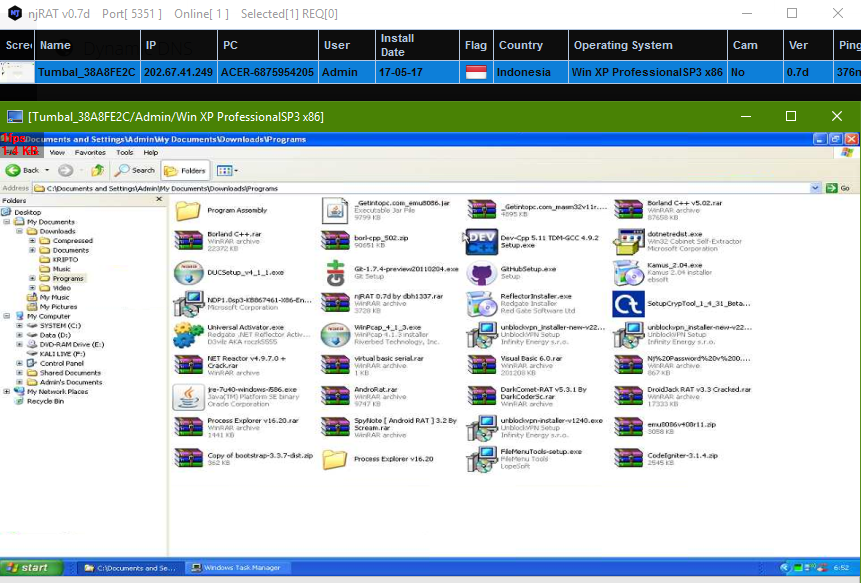861x583 pixels.
Task: Click the Forward navigation arrow
Action: (65, 170)
